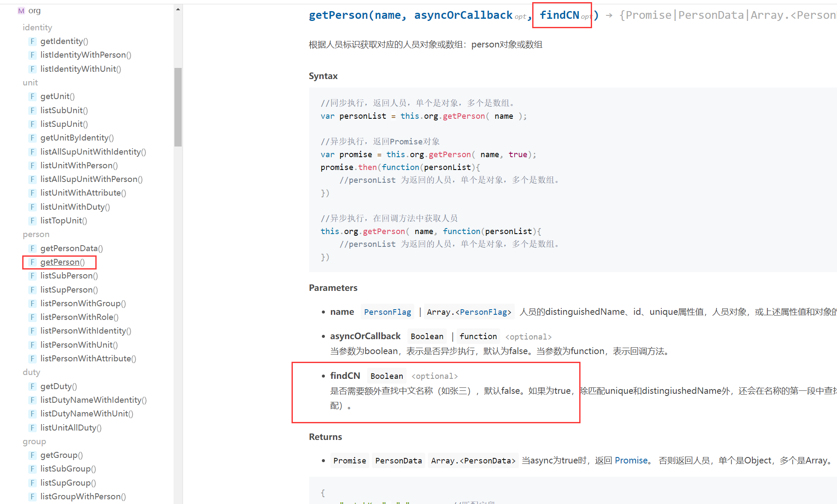Click the sidebar scroll-up arrow
The width and height of the screenshot is (837, 504).
[178, 9]
